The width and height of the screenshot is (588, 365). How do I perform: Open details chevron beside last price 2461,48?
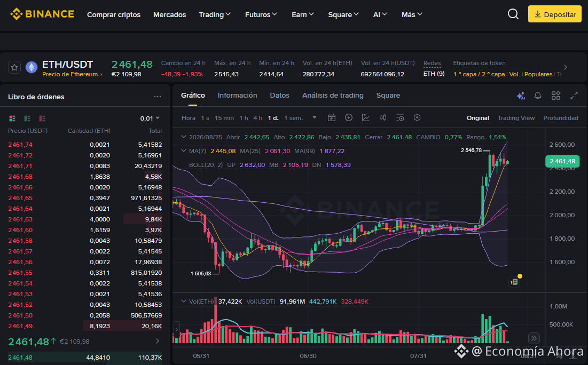pos(158,342)
